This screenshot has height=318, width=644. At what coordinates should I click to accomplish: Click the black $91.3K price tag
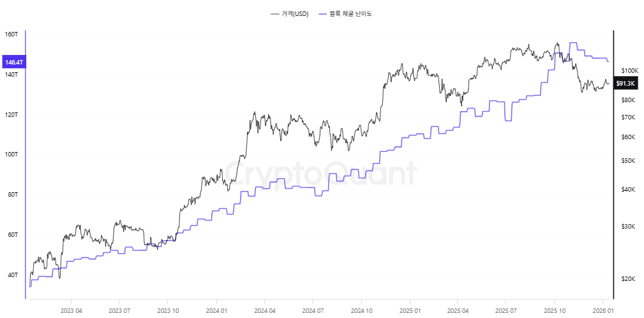coord(626,84)
